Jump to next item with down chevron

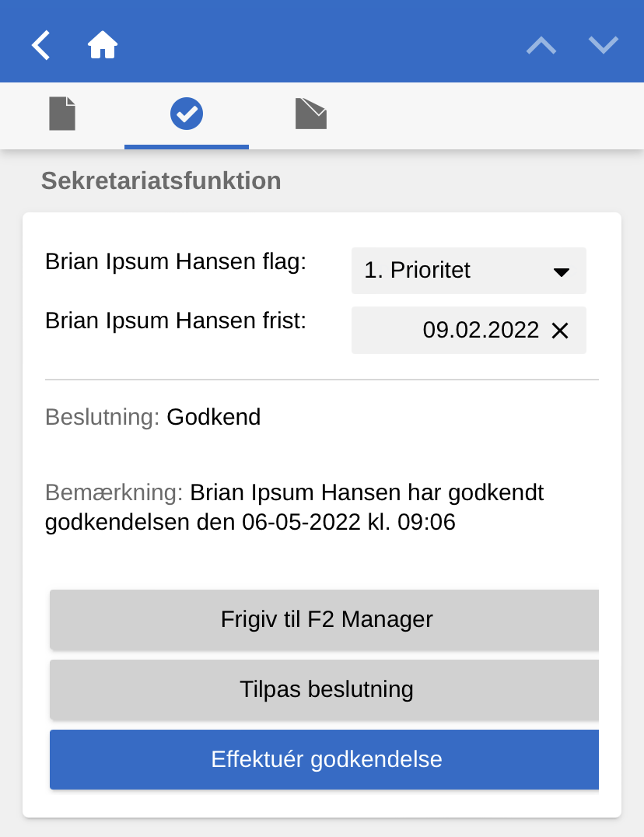coord(604,45)
